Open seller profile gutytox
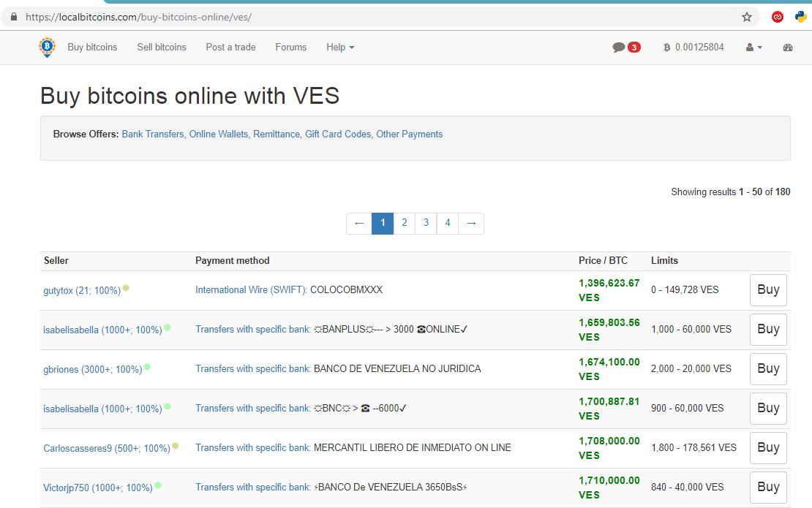Viewport: 812px width, 508px height. pos(82,291)
